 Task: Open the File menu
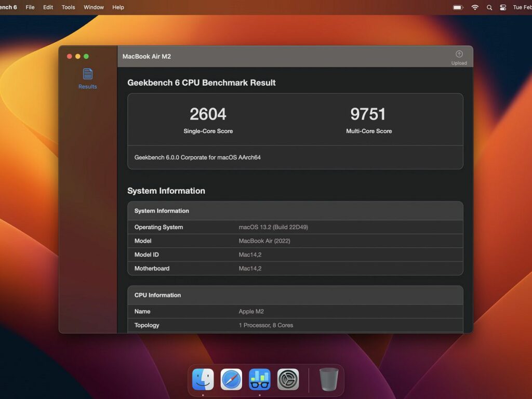click(30, 7)
